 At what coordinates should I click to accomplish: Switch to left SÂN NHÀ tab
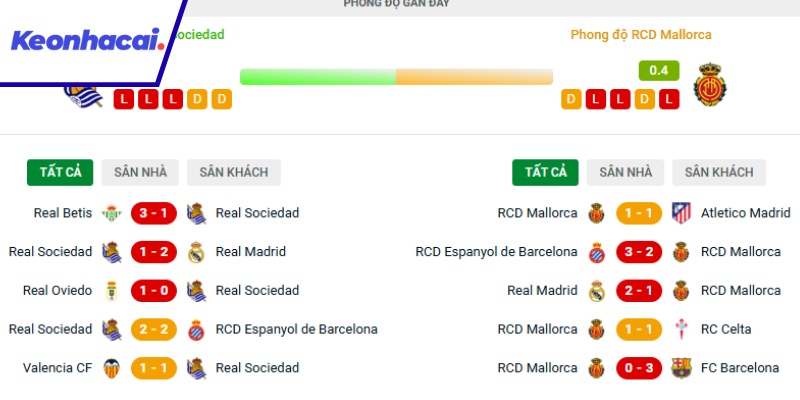[x=140, y=172]
